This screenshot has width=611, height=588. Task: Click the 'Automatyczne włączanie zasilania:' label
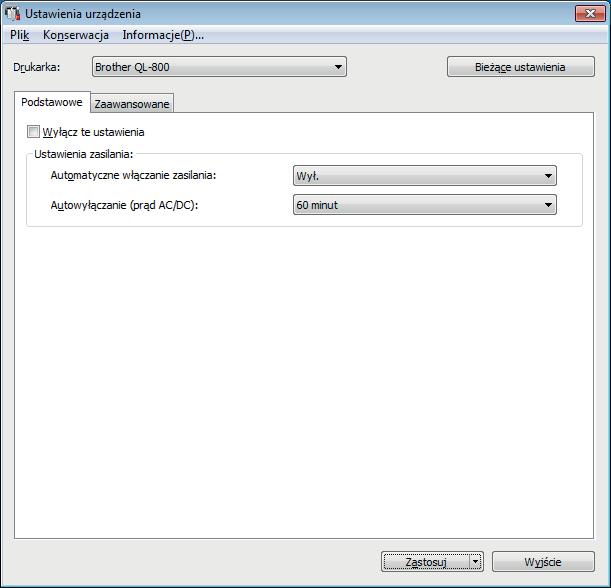tap(133, 175)
